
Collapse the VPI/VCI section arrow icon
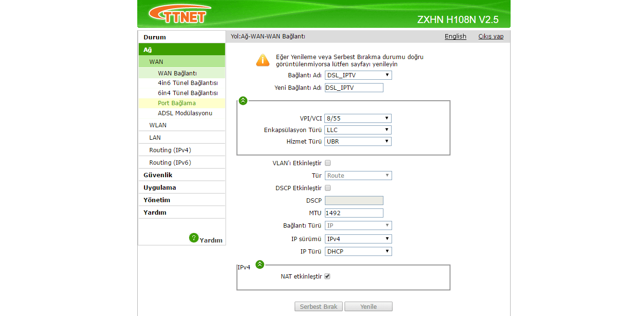click(243, 100)
